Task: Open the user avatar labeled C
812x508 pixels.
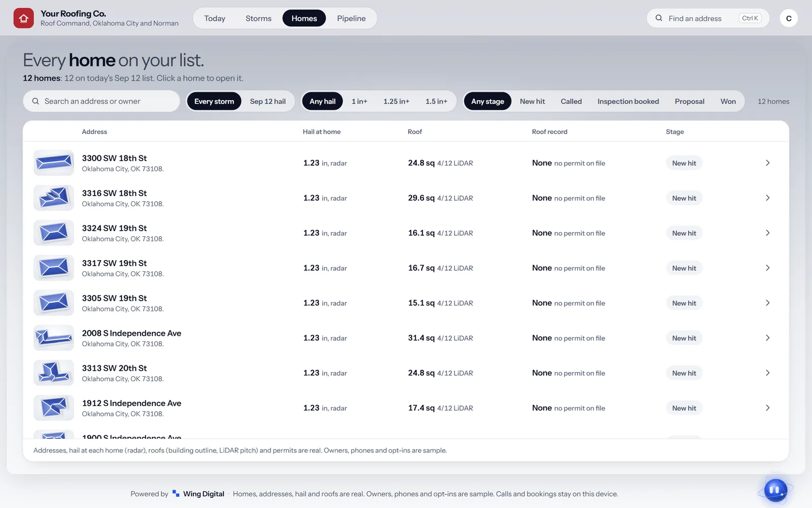Action: click(x=789, y=18)
